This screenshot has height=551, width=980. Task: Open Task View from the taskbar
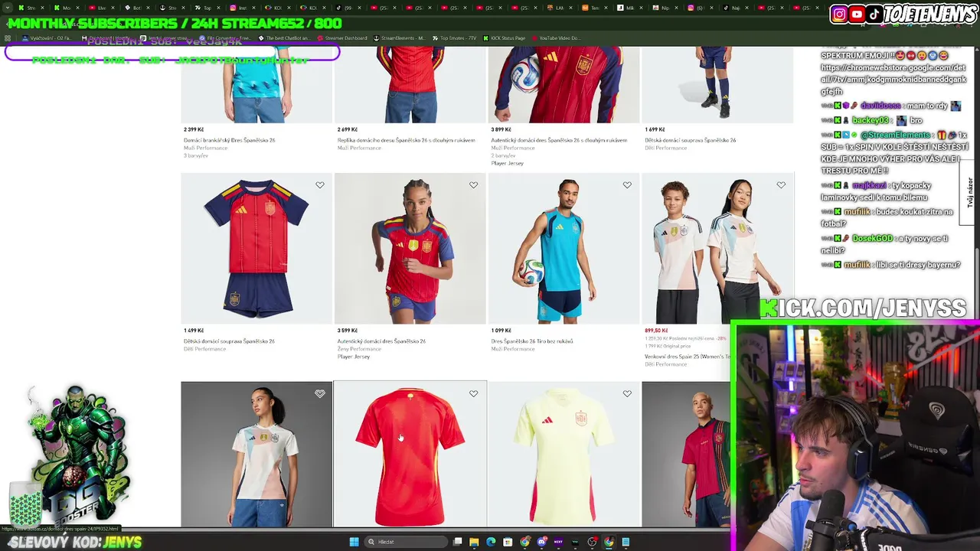[458, 542]
